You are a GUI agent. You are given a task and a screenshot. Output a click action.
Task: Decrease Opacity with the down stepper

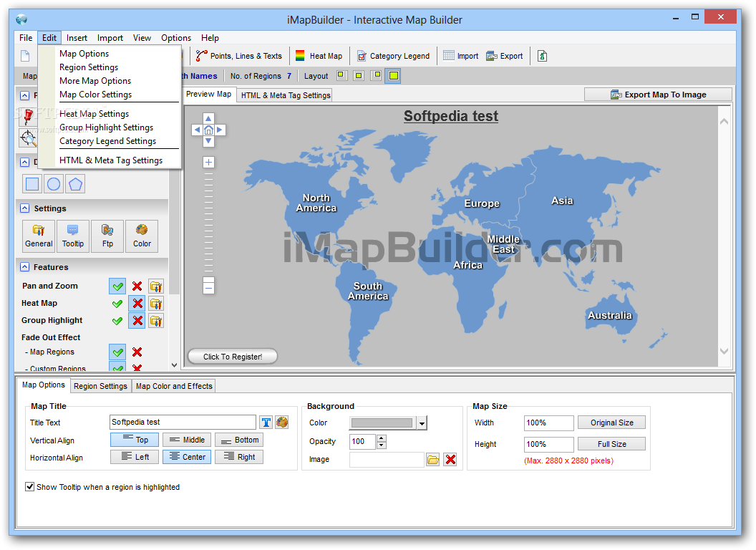coord(382,445)
